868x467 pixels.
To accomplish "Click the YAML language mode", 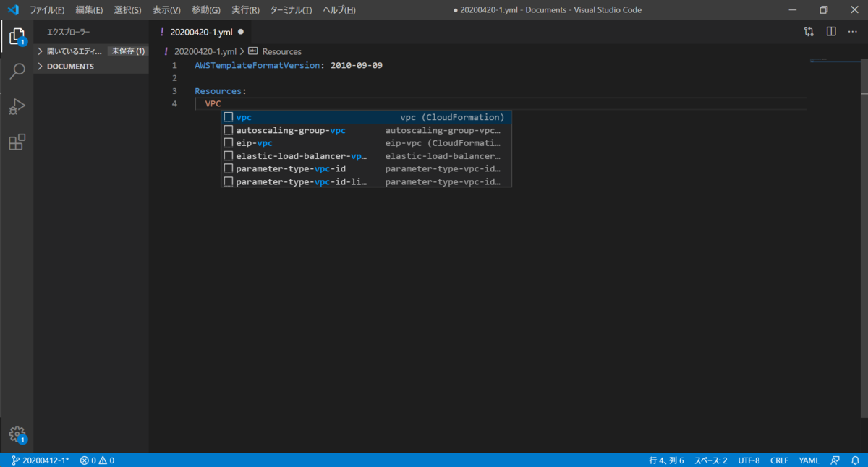I will (809, 460).
